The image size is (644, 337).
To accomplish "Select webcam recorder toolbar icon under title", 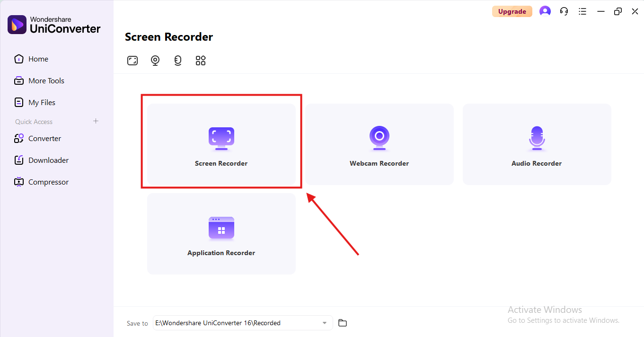I will click(155, 61).
